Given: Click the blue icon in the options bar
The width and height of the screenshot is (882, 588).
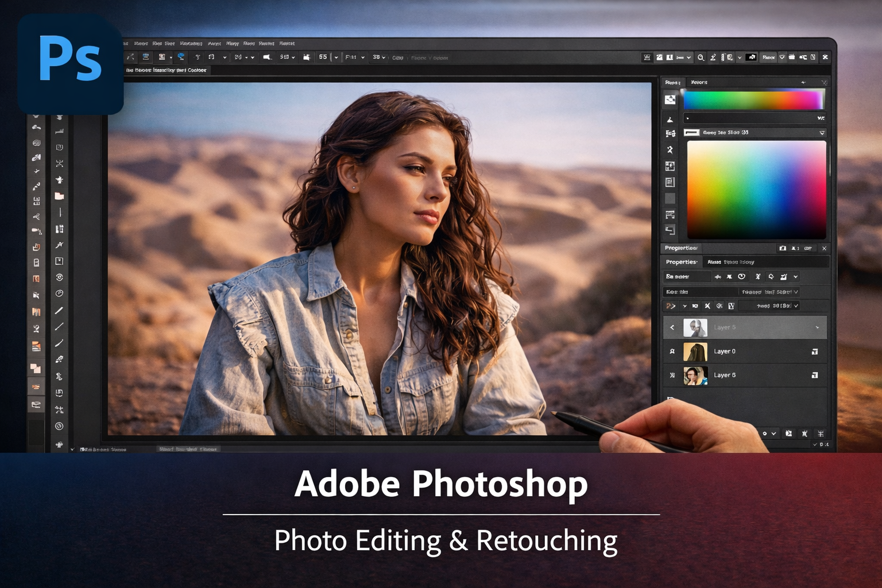Looking at the screenshot, I should 181,57.
